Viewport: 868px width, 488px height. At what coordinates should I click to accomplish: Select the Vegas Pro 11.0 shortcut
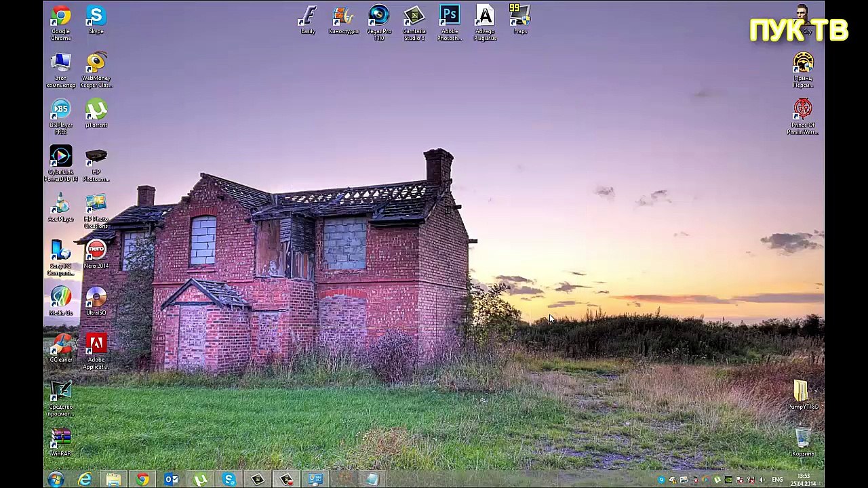pyautogui.click(x=378, y=23)
